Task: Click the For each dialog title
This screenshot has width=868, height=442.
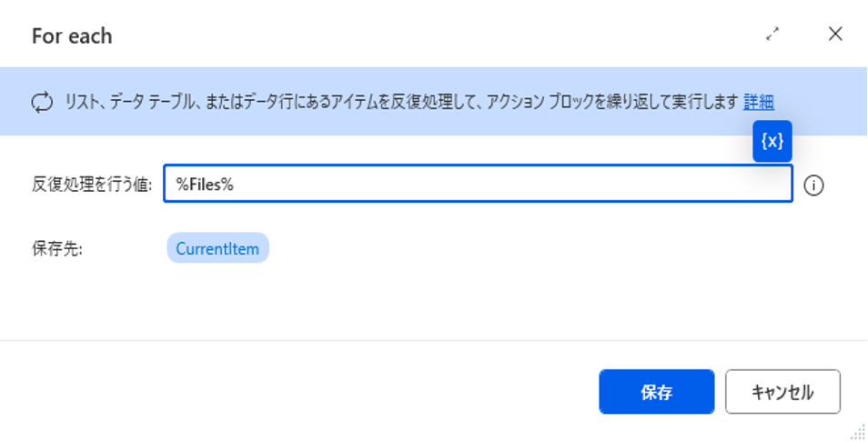Action: 72,36
